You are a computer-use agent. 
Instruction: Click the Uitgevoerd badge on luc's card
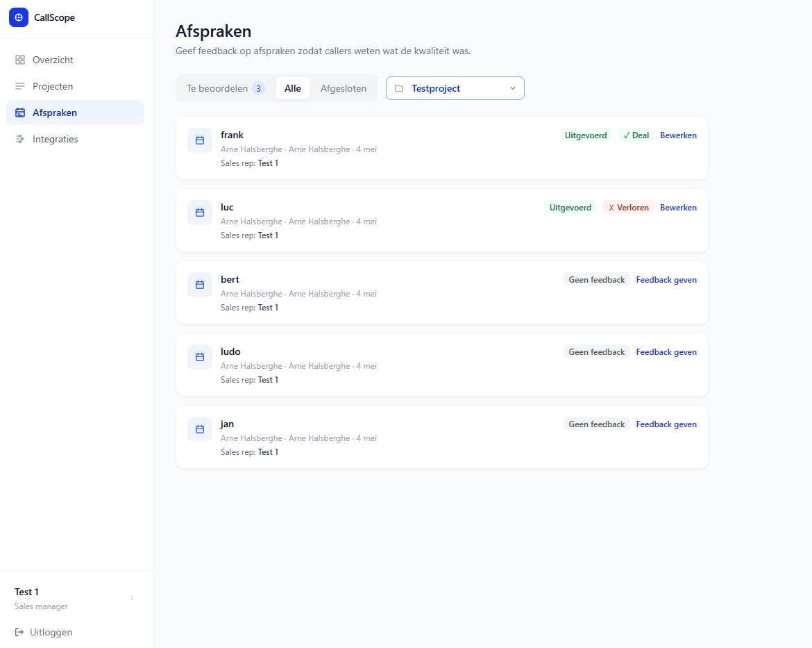570,208
